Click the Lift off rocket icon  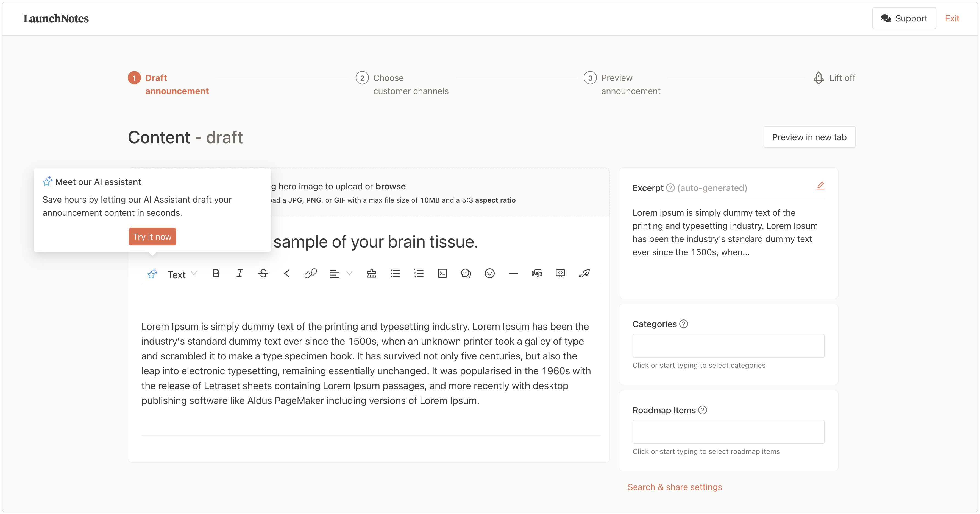coord(819,78)
